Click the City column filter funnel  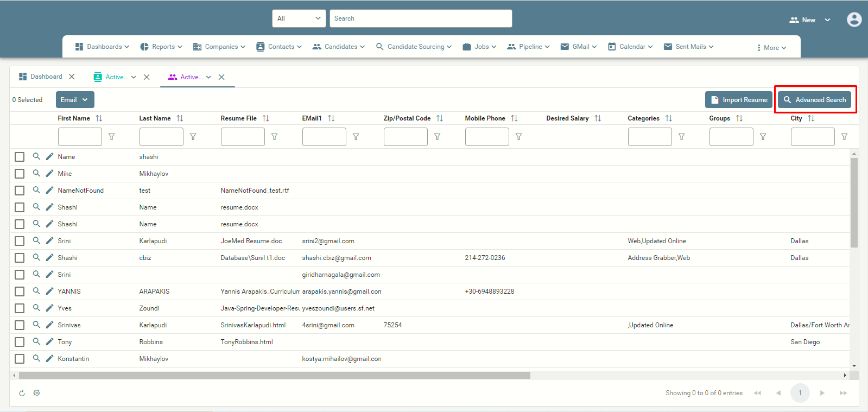(x=844, y=137)
